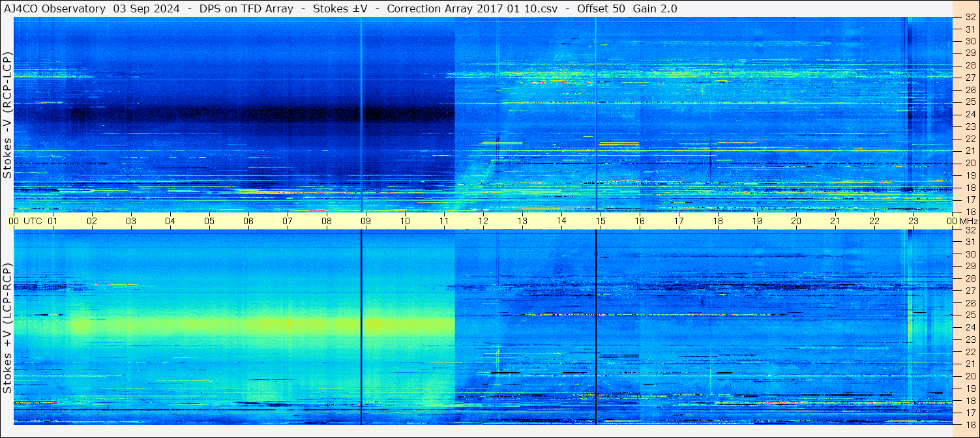980x438 pixels.
Task: Click the 26 MHz label of upper Stokes -V panel
Action: 970,90
